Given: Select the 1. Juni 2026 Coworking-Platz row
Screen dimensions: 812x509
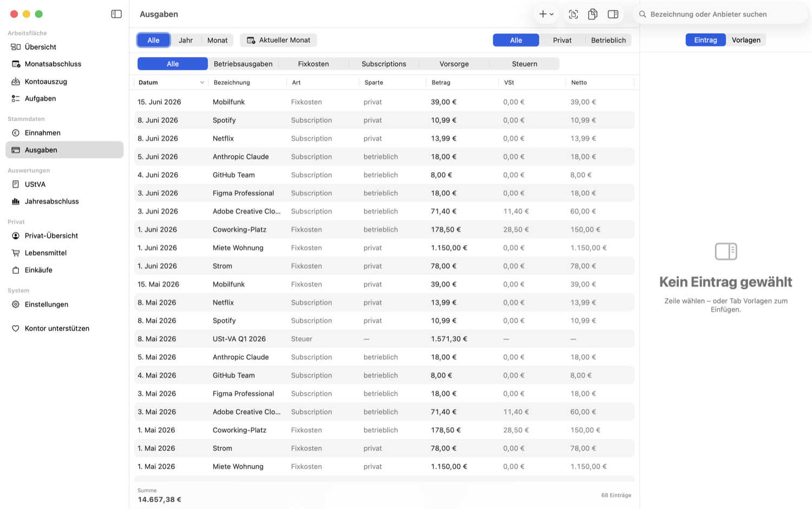Looking at the screenshot, I should (384, 230).
